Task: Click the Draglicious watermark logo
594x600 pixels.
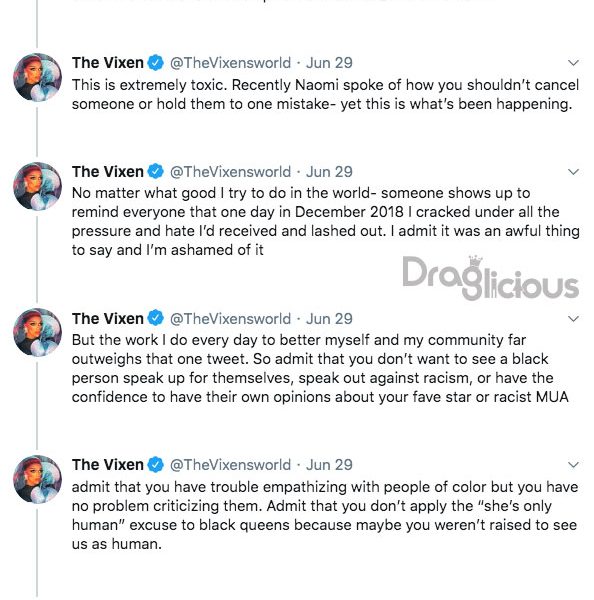Action: point(490,278)
